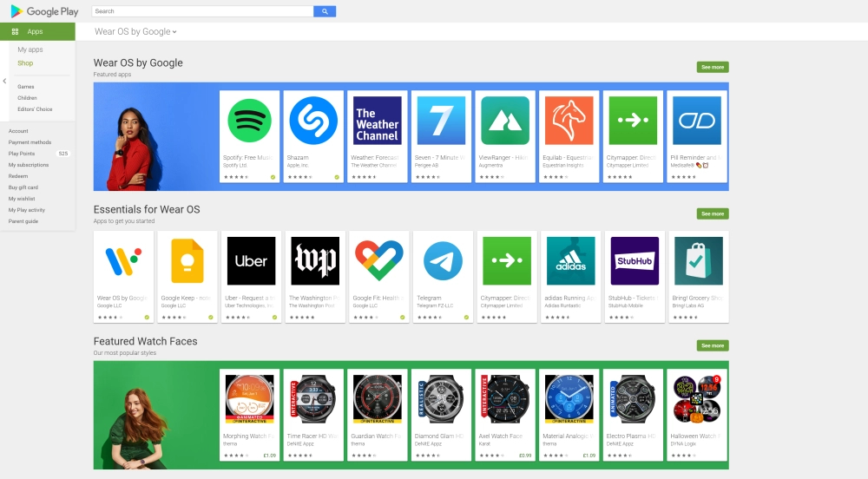Open the Google Fit app icon

tap(379, 261)
